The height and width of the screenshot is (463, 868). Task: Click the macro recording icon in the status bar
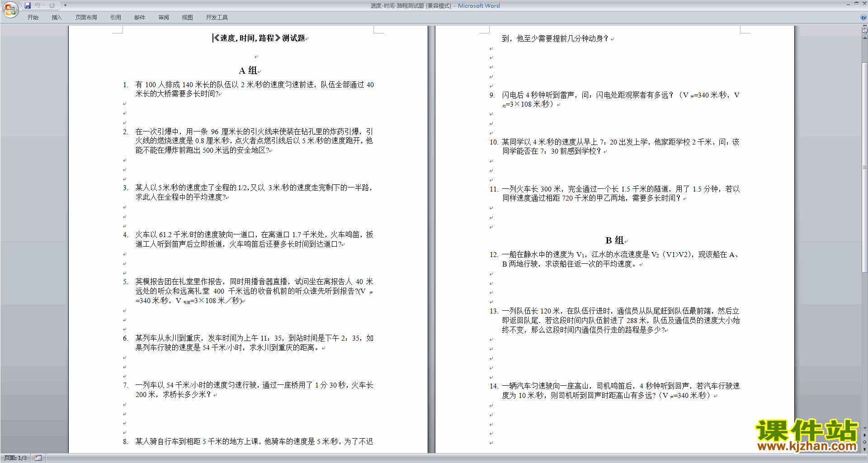pyautogui.click(x=38, y=458)
